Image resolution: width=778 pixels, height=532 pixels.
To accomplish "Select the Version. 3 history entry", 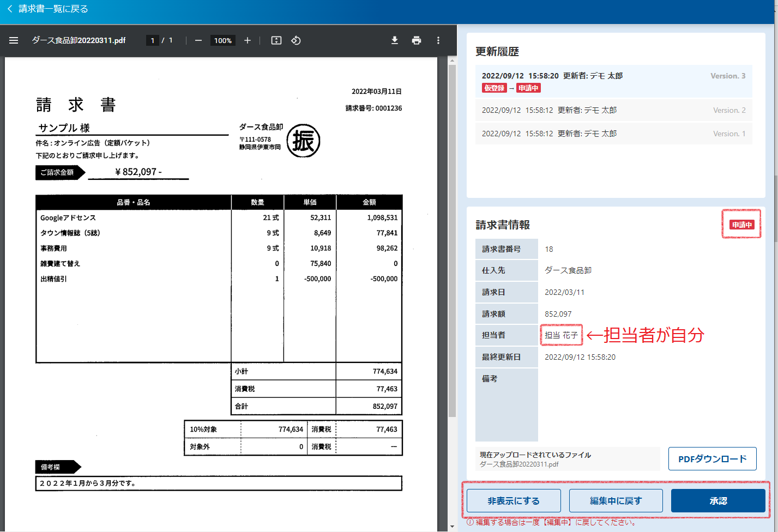I will (613, 81).
